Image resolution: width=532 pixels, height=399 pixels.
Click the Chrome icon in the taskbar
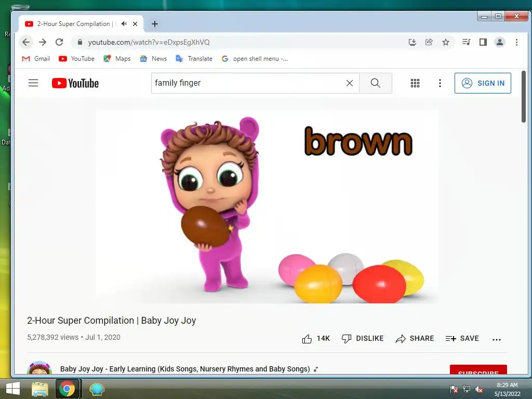click(x=67, y=389)
